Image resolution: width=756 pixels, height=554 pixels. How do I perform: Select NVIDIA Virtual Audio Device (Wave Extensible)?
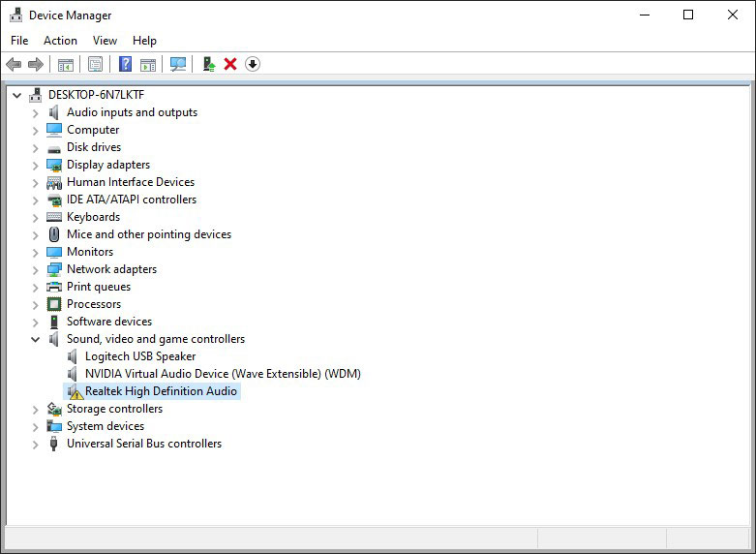tap(223, 374)
